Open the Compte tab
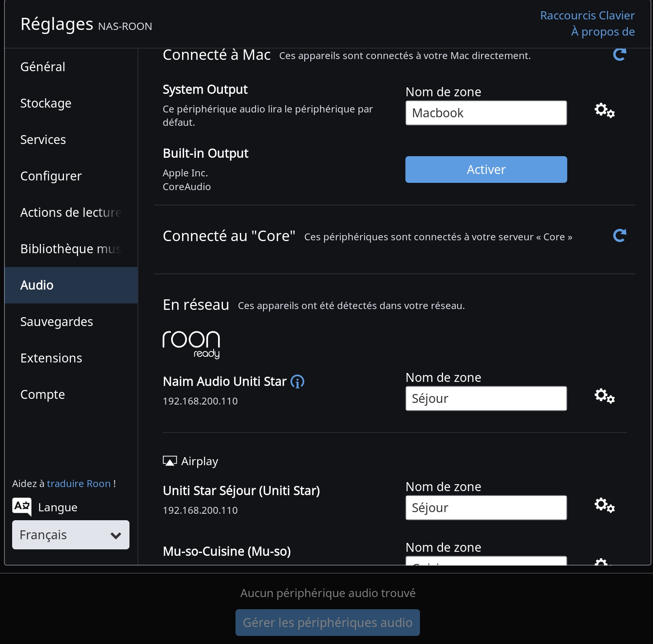This screenshot has height=644, width=653. point(71,394)
